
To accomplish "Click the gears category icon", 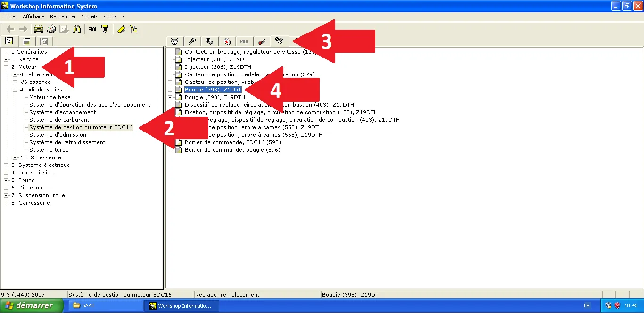I will (210, 41).
